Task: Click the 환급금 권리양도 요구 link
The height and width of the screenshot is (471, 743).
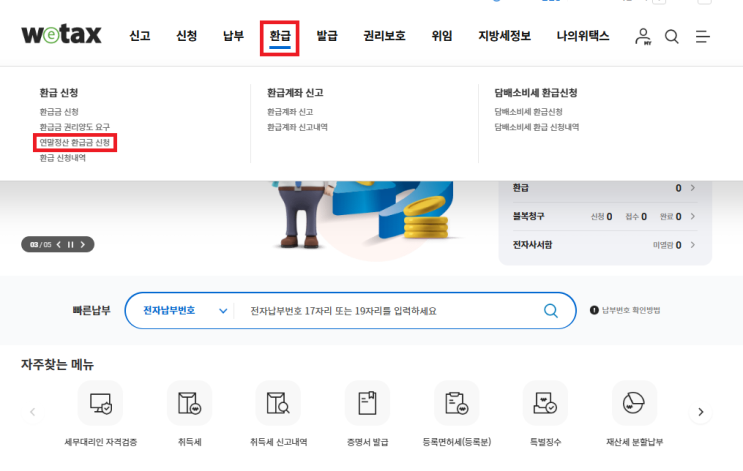Action: tap(74, 127)
